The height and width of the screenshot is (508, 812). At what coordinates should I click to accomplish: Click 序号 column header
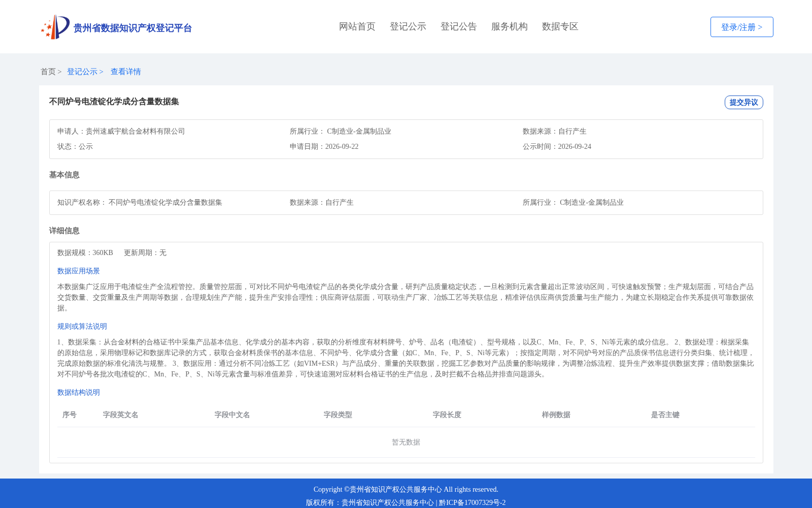[x=70, y=415]
